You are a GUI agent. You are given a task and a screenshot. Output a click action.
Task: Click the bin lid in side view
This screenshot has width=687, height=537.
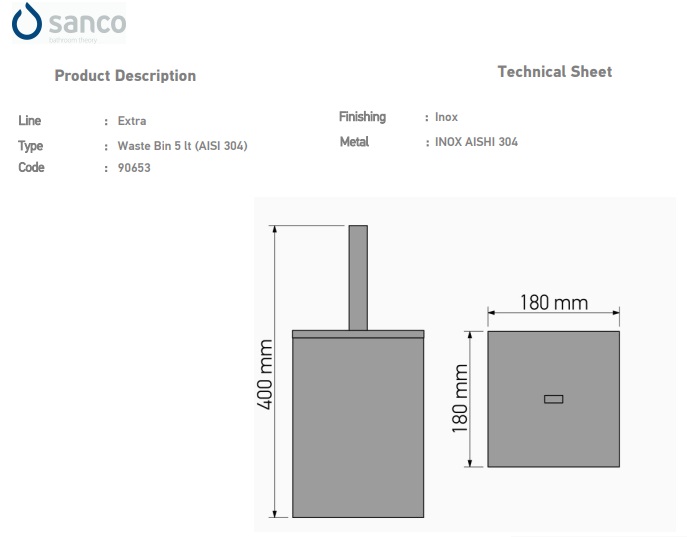[358, 333]
